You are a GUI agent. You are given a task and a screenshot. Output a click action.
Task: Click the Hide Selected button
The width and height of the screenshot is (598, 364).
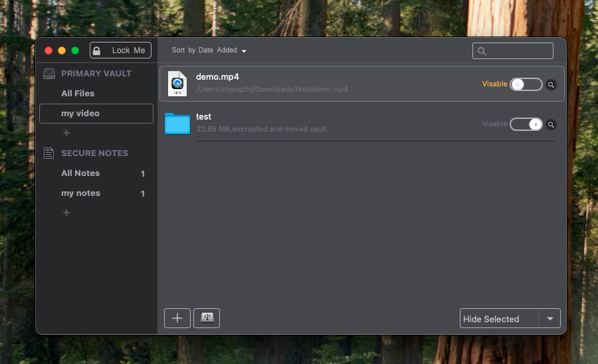499,319
